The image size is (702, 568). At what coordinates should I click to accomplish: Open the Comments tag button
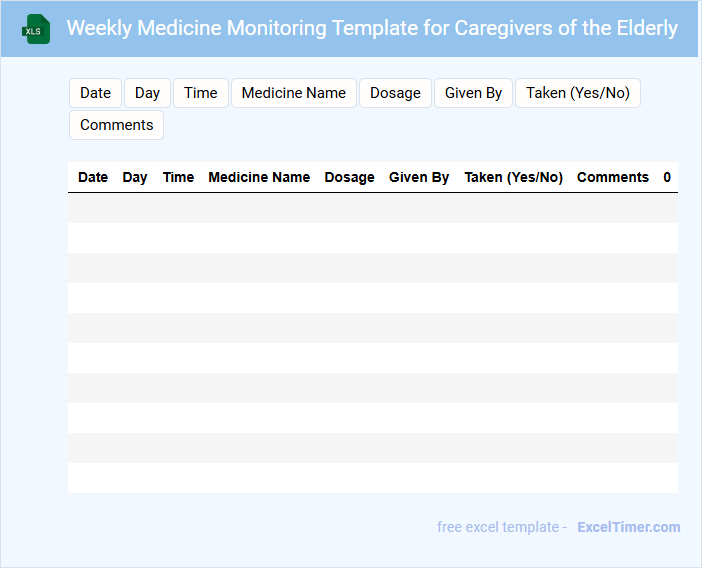point(116,125)
